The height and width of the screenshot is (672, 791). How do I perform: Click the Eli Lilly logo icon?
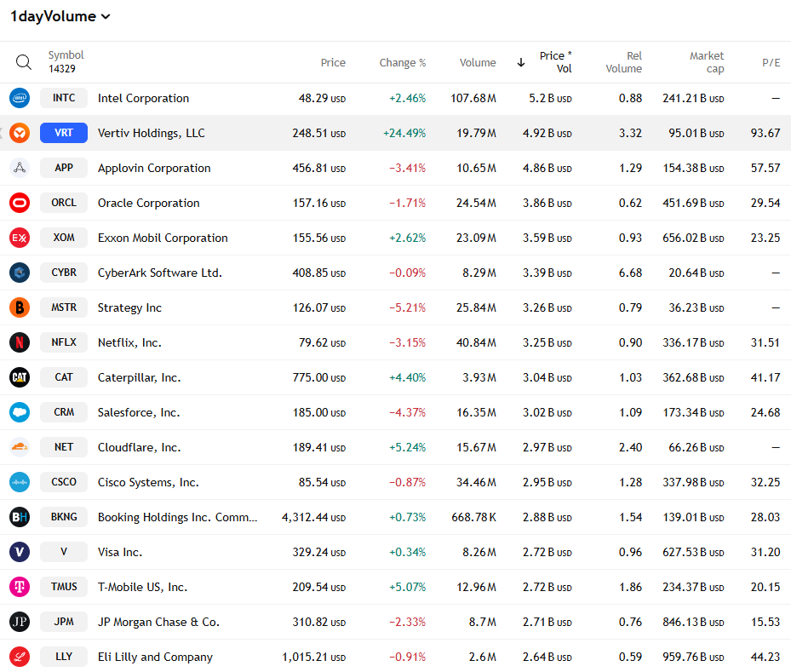click(20, 657)
